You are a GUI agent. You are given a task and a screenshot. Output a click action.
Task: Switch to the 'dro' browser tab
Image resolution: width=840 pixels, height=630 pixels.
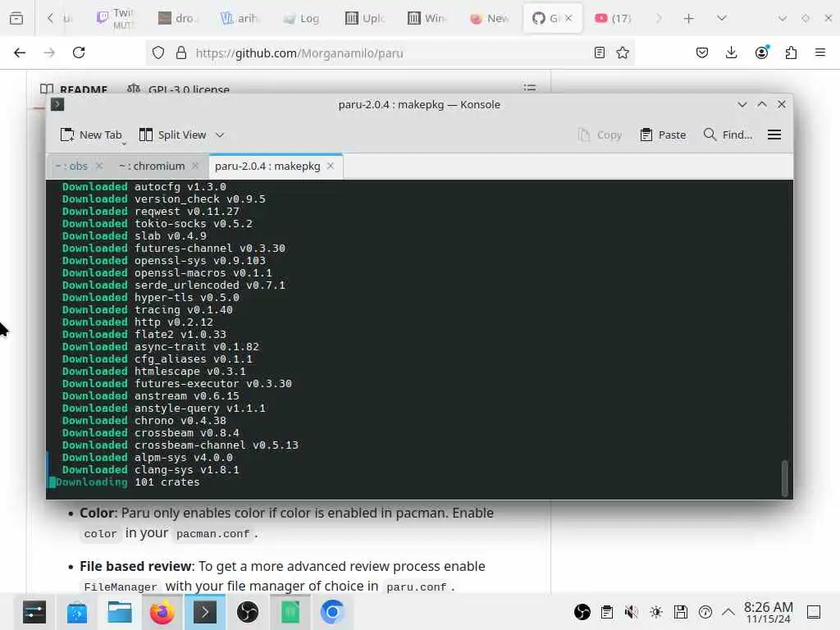[176, 18]
